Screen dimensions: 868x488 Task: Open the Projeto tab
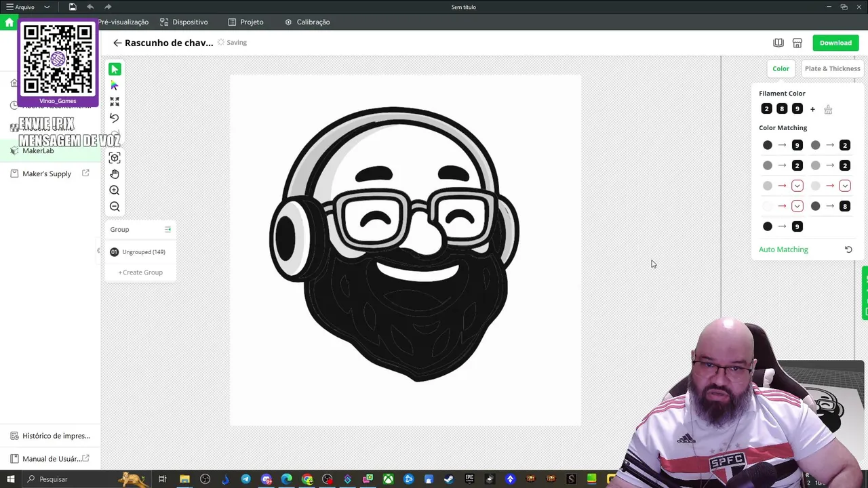[x=245, y=22]
